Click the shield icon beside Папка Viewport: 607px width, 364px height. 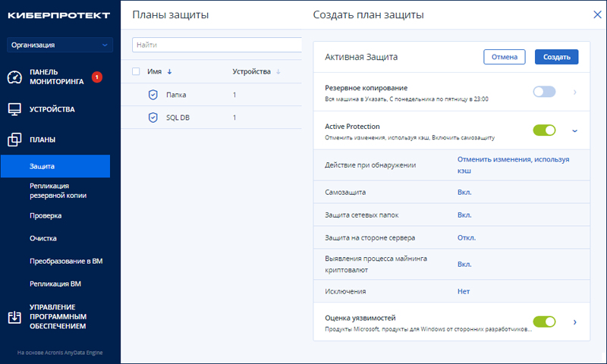153,95
